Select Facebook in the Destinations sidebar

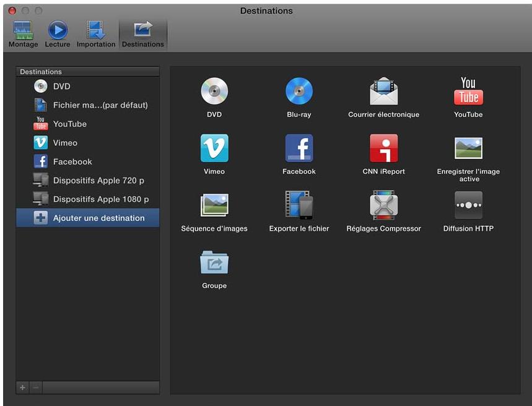pyautogui.click(x=87, y=162)
